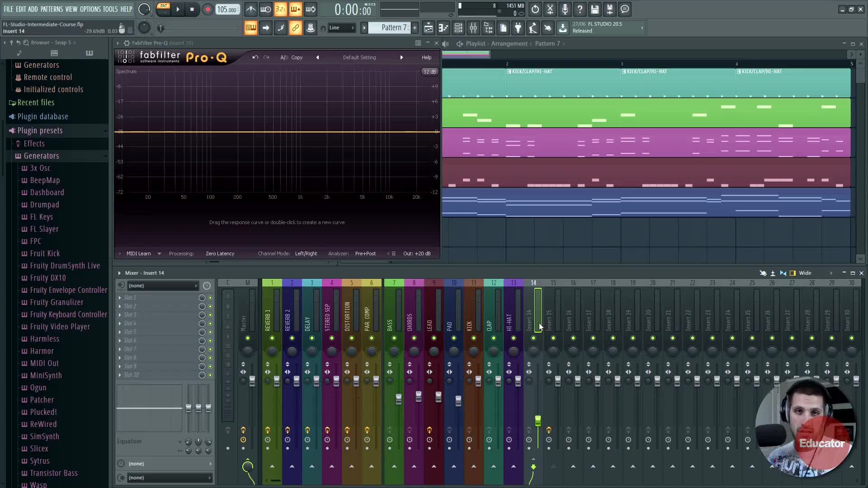Open the Line snap dropdown

click(341, 28)
